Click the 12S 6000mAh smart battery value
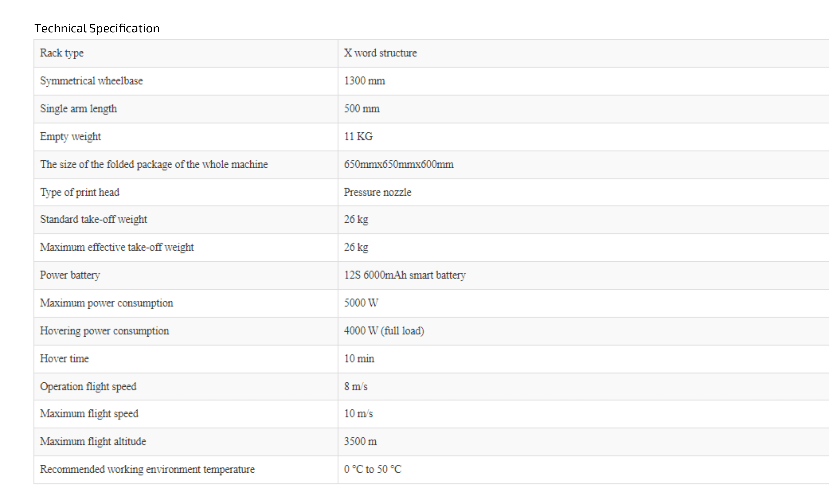The height and width of the screenshot is (504, 829). point(405,275)
